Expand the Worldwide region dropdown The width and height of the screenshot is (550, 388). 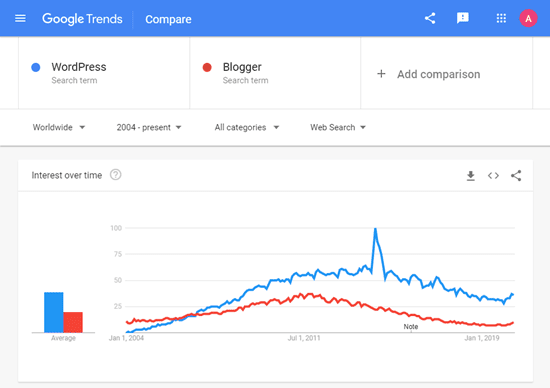[59, 127]
